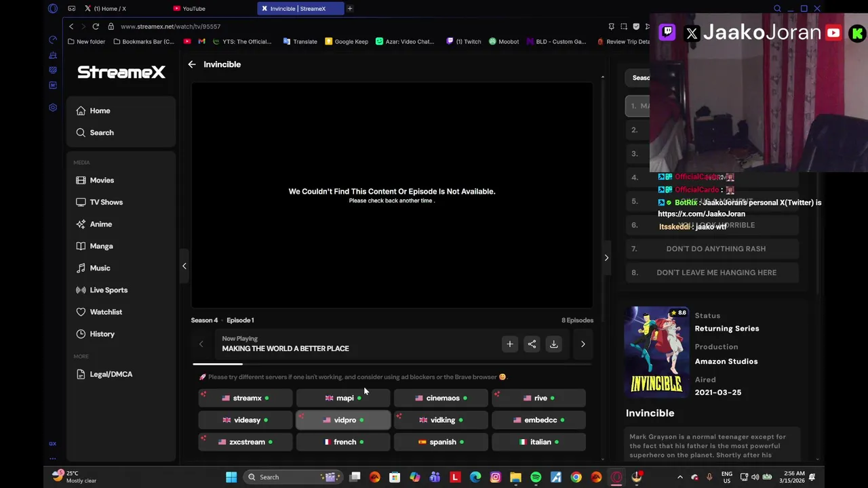Viewport: 868px width, 488px height.
Task: Click the taskbar Search box
Action: [x=292, y=477]
